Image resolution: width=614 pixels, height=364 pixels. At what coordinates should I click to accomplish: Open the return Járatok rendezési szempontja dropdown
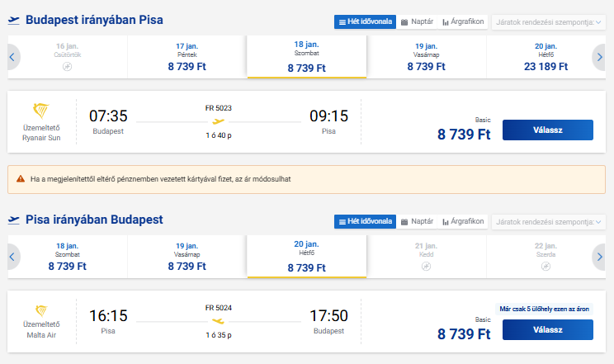click(549, 222)
